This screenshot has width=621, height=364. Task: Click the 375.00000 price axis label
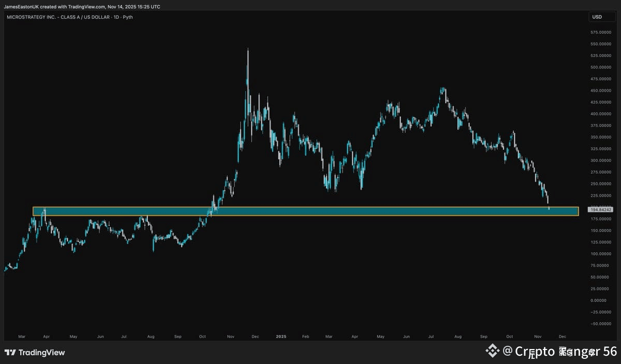tap(601, 125)
